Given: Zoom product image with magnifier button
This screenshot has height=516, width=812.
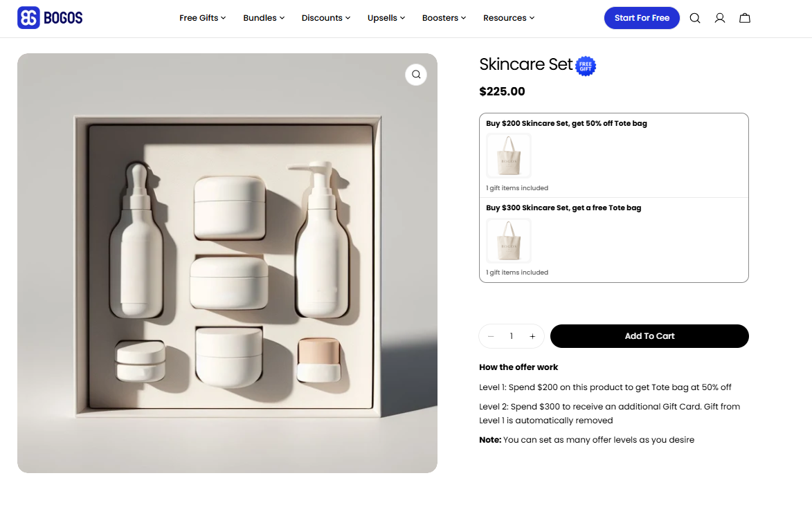Looking at the screenshot, I should [x=416, y=75].
